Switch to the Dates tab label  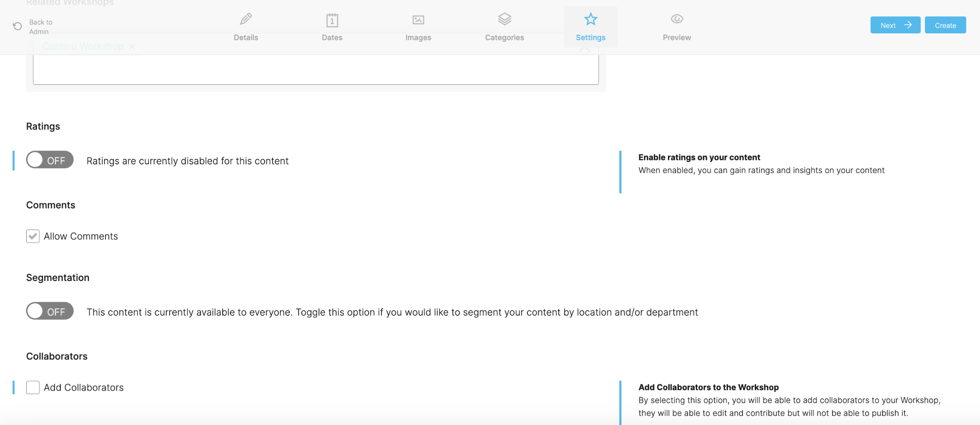[x=332, y=37]
